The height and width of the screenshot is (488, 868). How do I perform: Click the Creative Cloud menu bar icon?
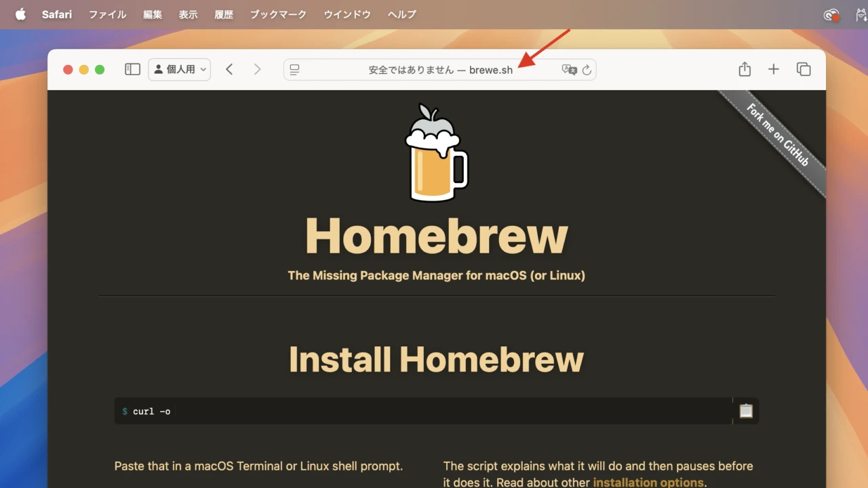tap(831, 14)
